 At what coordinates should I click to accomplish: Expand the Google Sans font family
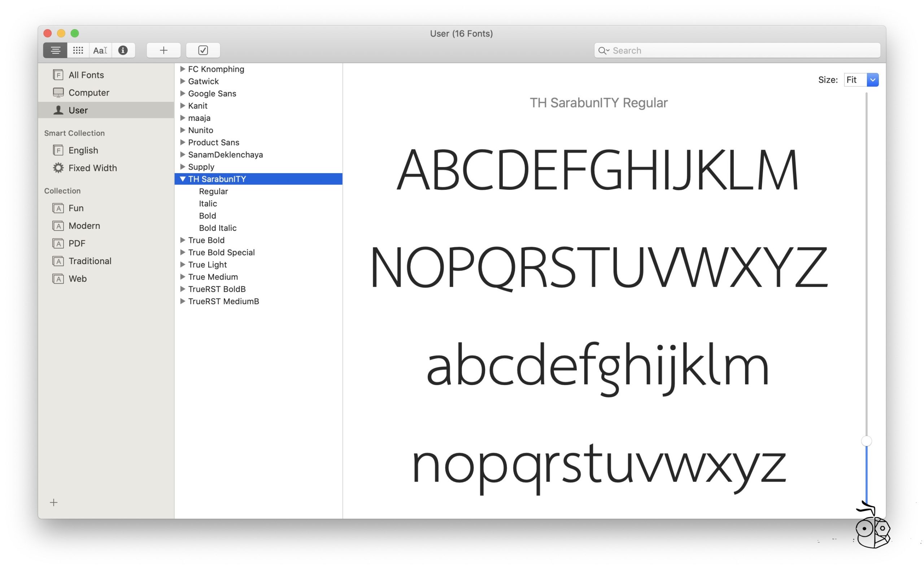pos(183,93)
